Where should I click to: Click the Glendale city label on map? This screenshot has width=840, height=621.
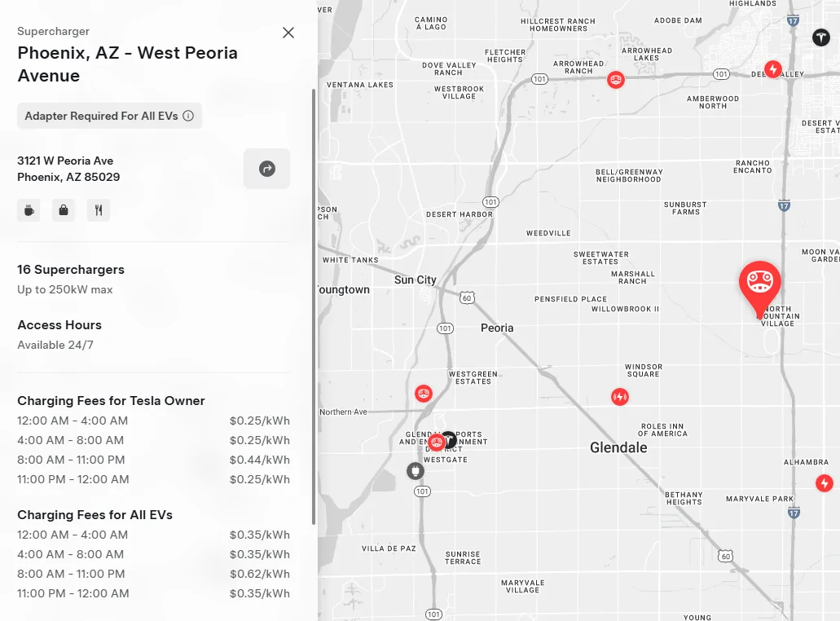(x=618, y=447)
